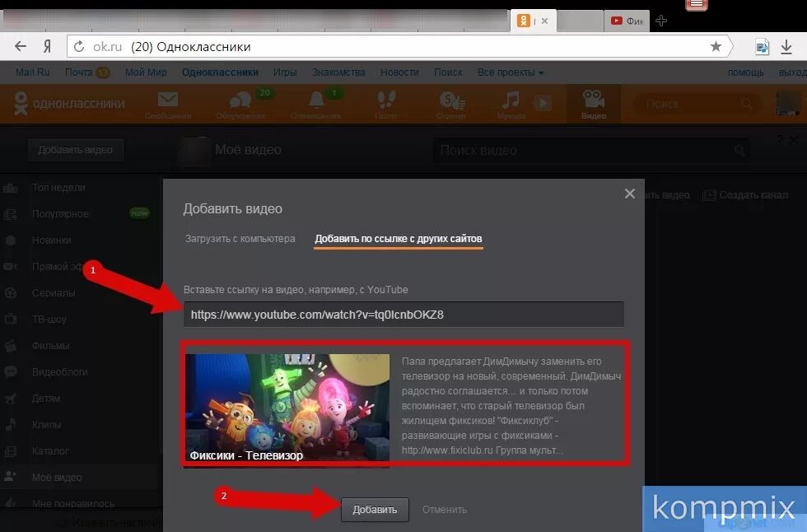Screen dimensions: 807x532
Task: Open a new browser tab with plus
Action: point(661,21)
